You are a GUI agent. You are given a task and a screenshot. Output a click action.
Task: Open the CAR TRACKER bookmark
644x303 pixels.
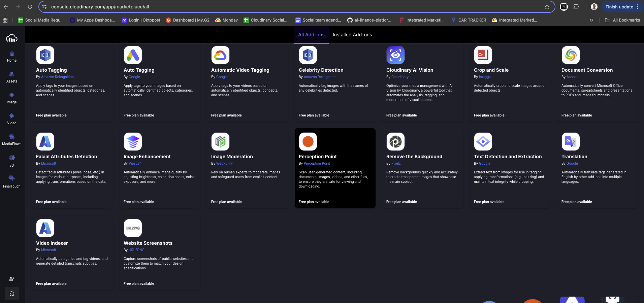point(469,20)
